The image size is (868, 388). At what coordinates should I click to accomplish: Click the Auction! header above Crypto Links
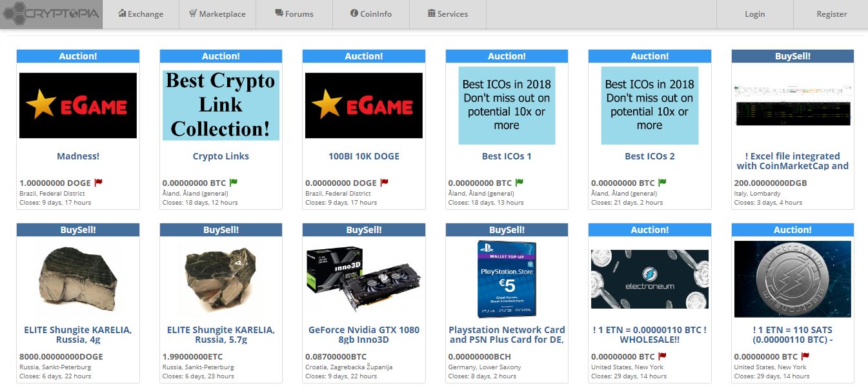[x=221, y=56]
